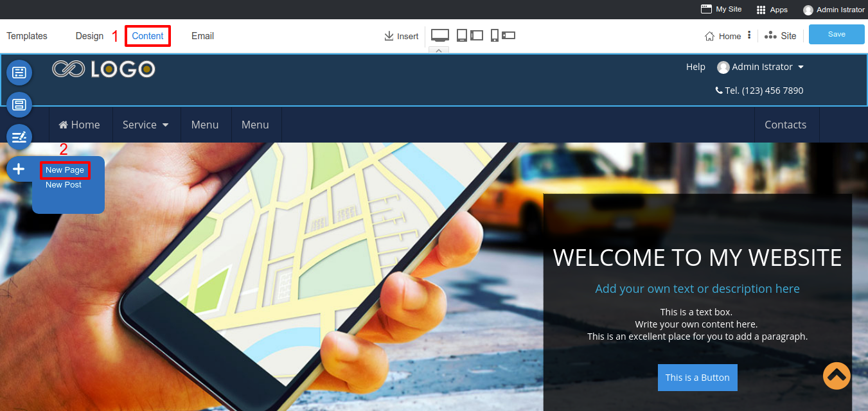Click the phone icon beside Tel. number

pos(719,91)
